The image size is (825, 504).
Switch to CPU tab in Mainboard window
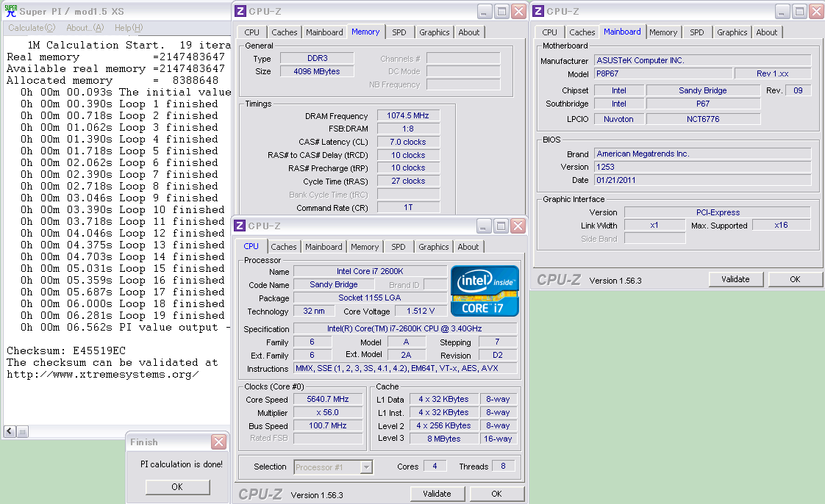(549, 32)
